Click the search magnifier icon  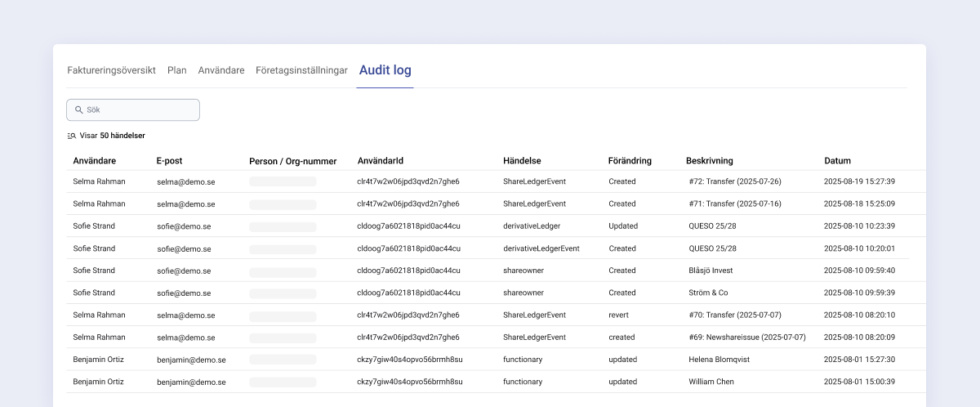(79, 110)
